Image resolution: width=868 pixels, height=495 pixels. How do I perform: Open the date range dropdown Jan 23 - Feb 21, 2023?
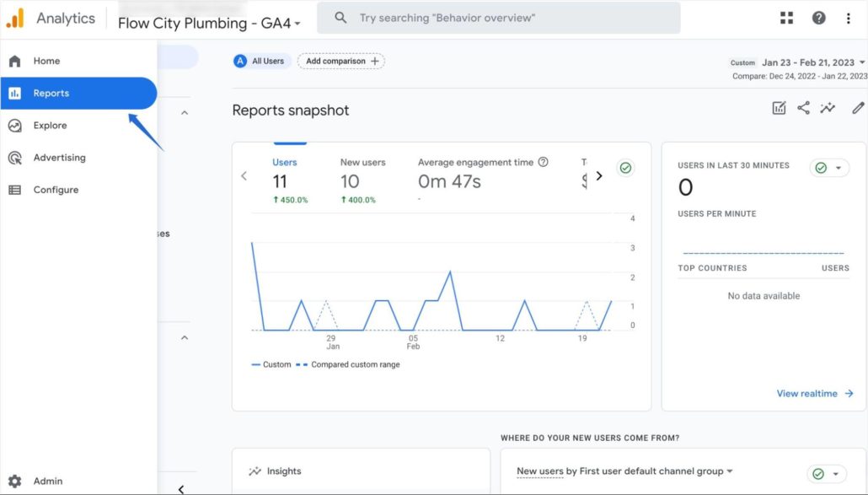click(x=812, y=62)
